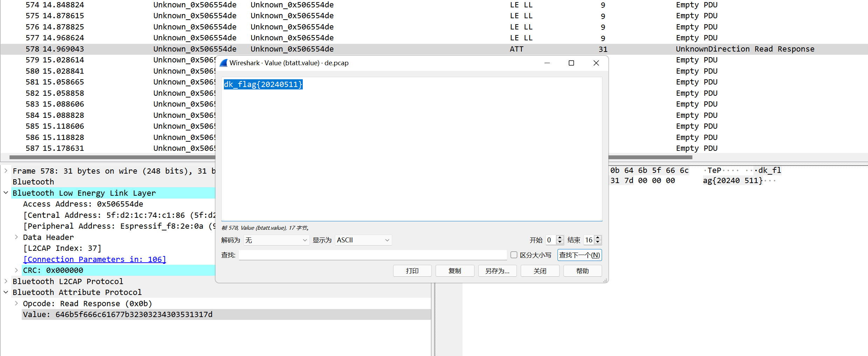Click the ag{20240 511} ASCII text in hex pane
Screen dimensions: 868x356
point(733,181)
